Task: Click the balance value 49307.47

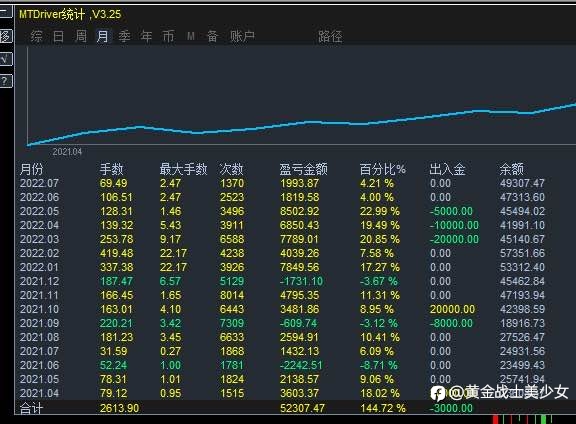Action: point(522,183)
